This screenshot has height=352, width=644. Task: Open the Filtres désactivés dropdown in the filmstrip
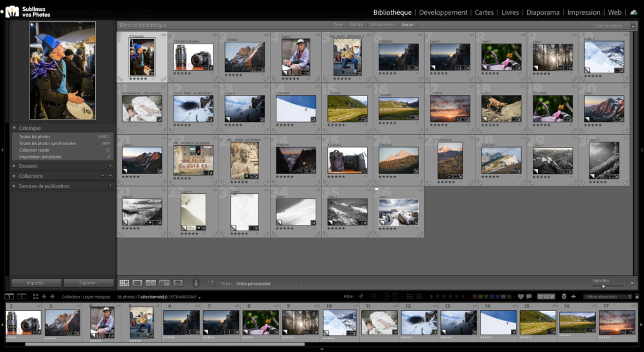click(x=607, y=297)
